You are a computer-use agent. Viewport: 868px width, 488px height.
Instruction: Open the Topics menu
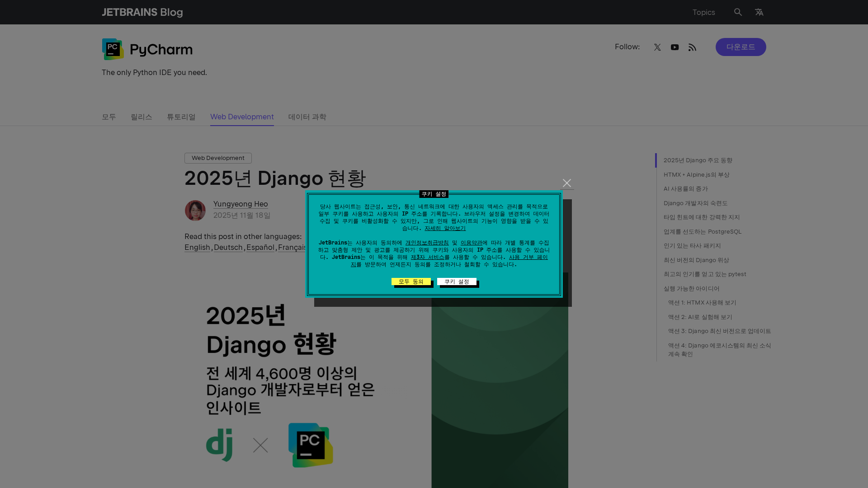703,12
